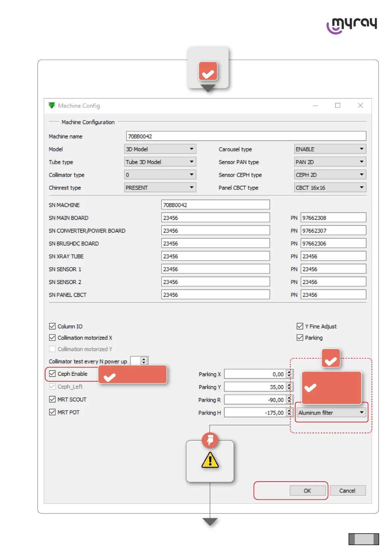Image resolution: width=392 pixels, height=554 pixels.
Task: Open the Aluminum filter dropdown
Action: pos(331,413)
